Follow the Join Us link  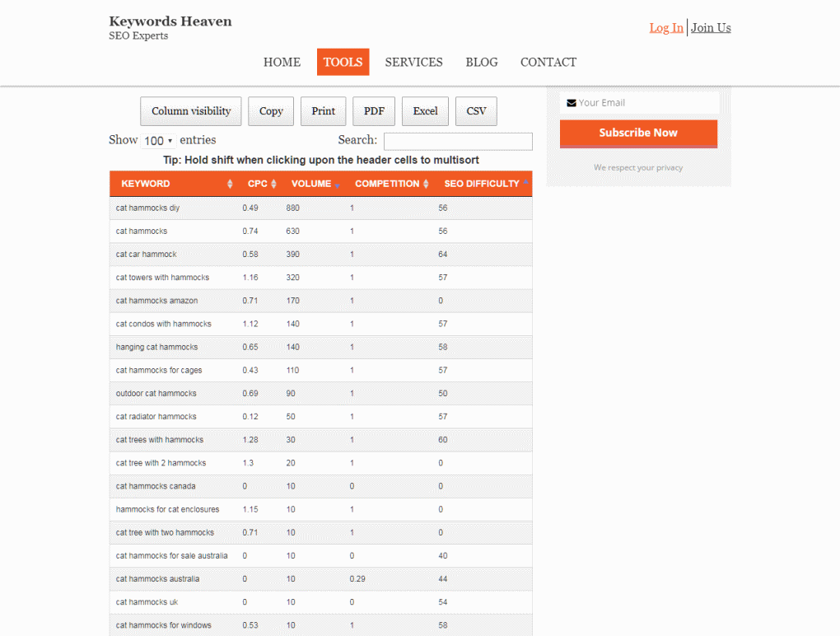(x=711, y=28)
